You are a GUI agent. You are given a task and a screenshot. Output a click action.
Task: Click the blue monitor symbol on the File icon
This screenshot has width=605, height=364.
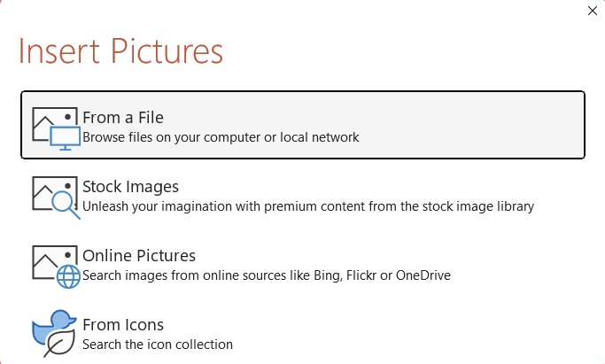pos(66,138)
